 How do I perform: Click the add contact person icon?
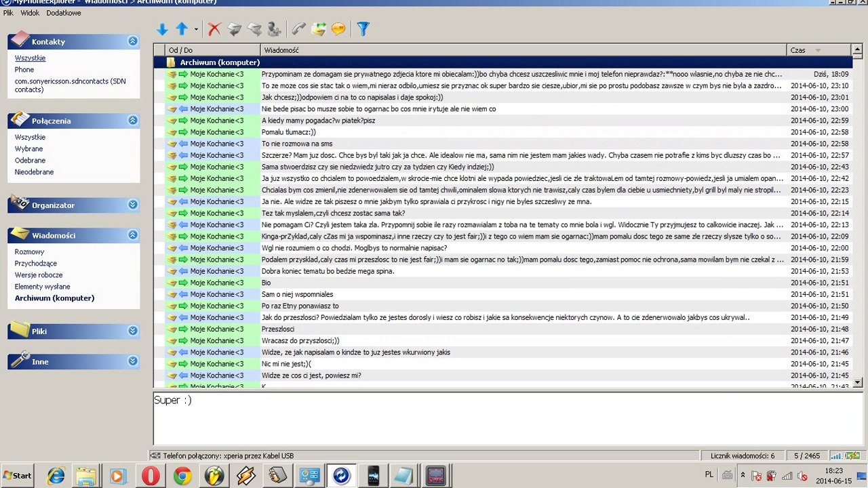(274, 29)
